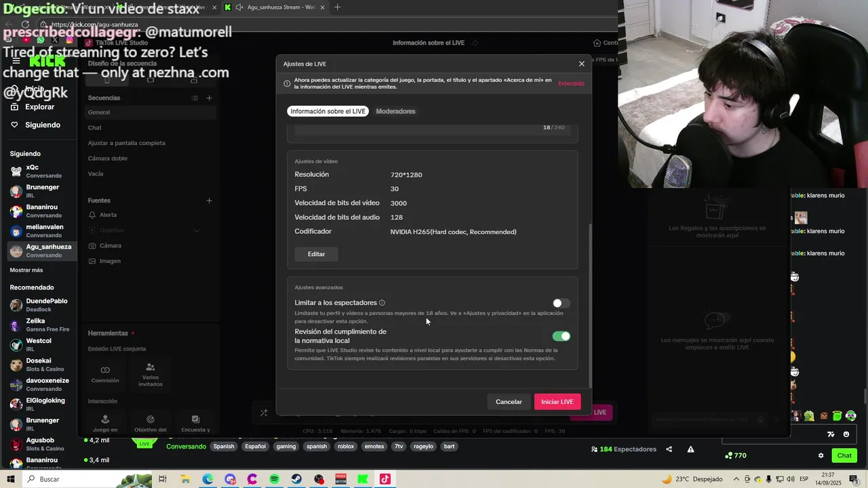
Task: Disable Revisión del cumplimiento de la normativa local
Action: pyautogui.click(x=561, y=336)
